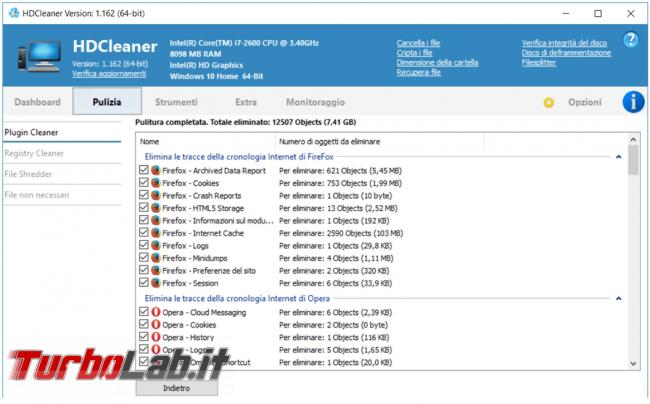
Task: Click the HDCleaner title bar app icon
Action: point(14,13)
